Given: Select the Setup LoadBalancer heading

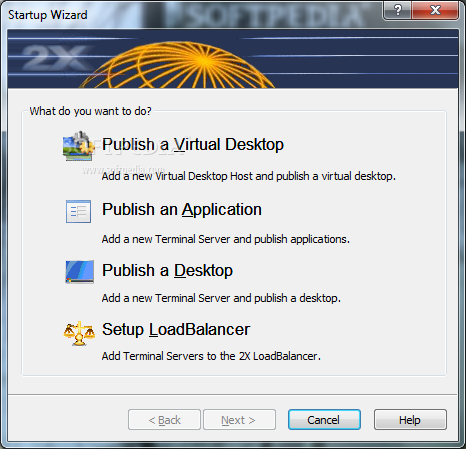Looking at the screenshot, I should [x=176, y=330].
